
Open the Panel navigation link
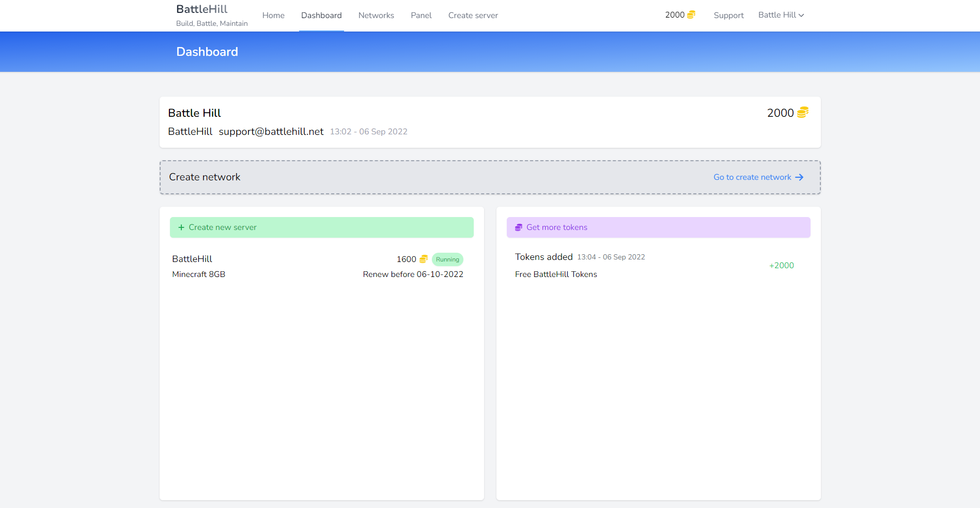pos(421,16)
